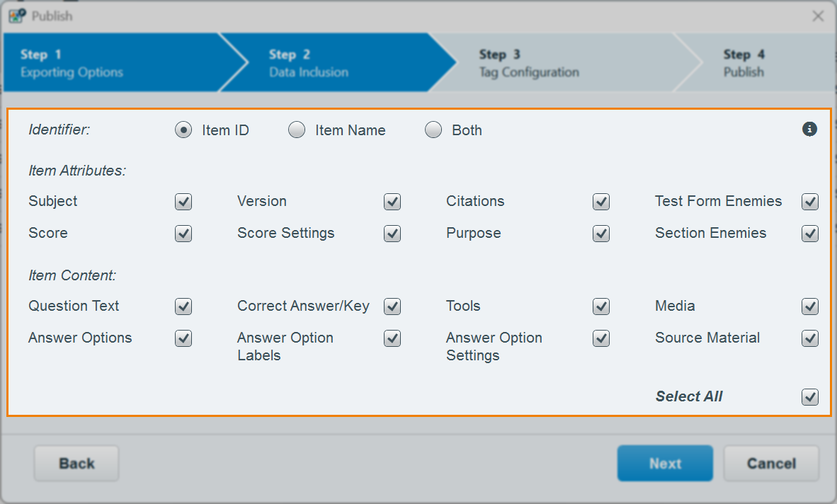The height and width of the screenshot is (504, 837).
Task: Uncheck the Score Settings checkbox
Action: 392,234
